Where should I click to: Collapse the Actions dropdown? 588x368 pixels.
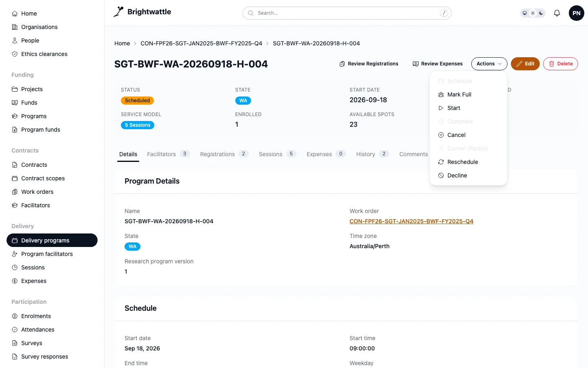(x=489, y=64)
